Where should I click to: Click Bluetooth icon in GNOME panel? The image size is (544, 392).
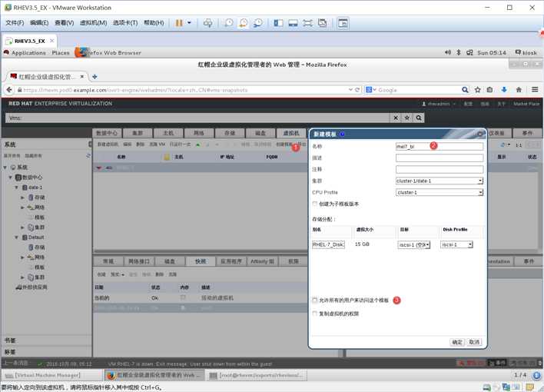pos(458,52)
